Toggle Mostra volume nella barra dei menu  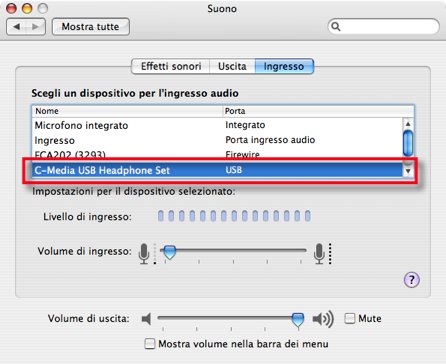[x=150, y=344]
